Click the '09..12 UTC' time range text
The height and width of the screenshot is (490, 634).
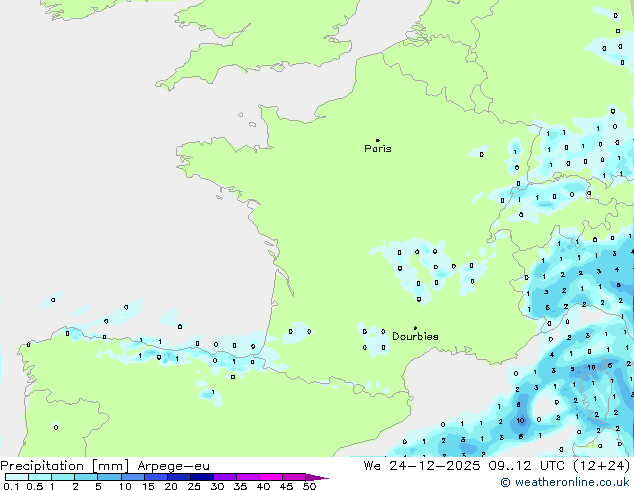coord(526,466)
